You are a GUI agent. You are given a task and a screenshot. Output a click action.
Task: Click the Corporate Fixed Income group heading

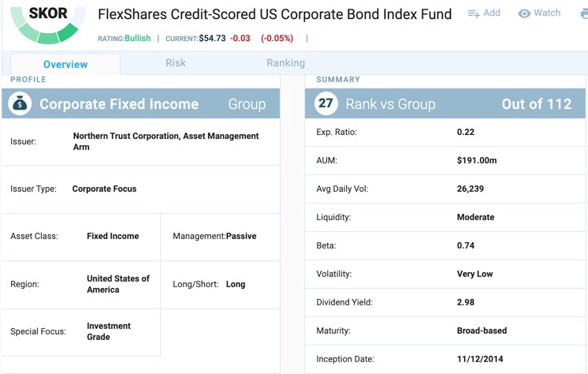(x=119, y=104)
